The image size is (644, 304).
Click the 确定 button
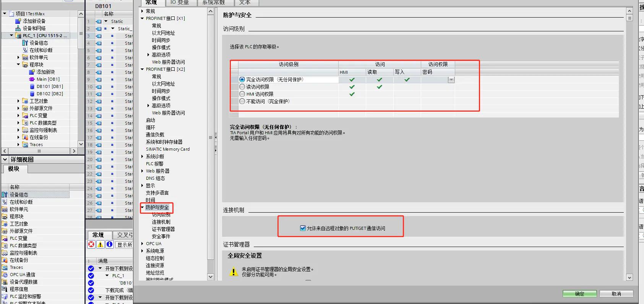pyautogui.click(x=579, y=294)
